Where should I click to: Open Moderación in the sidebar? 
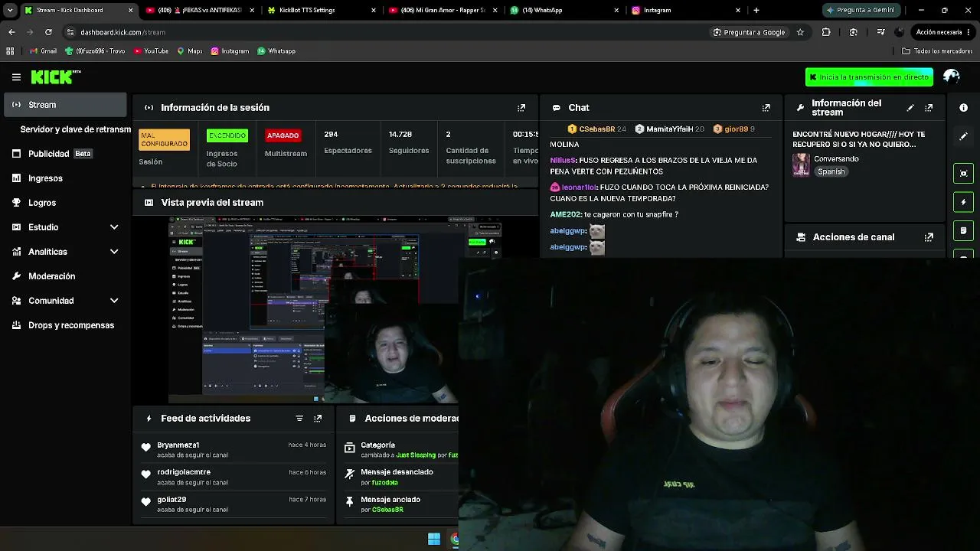66,276
